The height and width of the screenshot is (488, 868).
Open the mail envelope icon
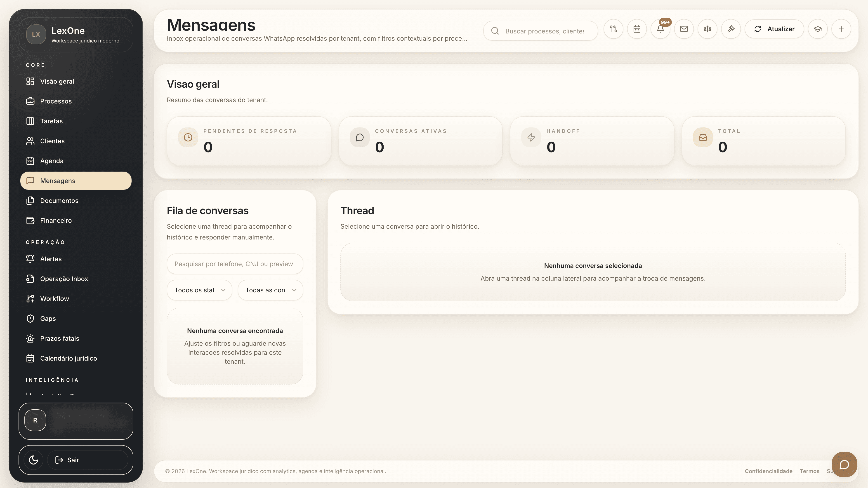pos(684,29)
